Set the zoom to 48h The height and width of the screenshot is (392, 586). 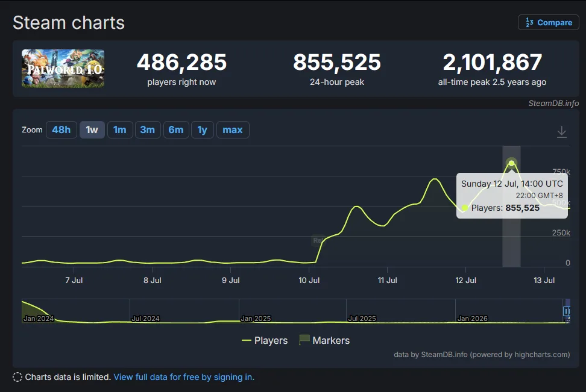pos(61,130)
